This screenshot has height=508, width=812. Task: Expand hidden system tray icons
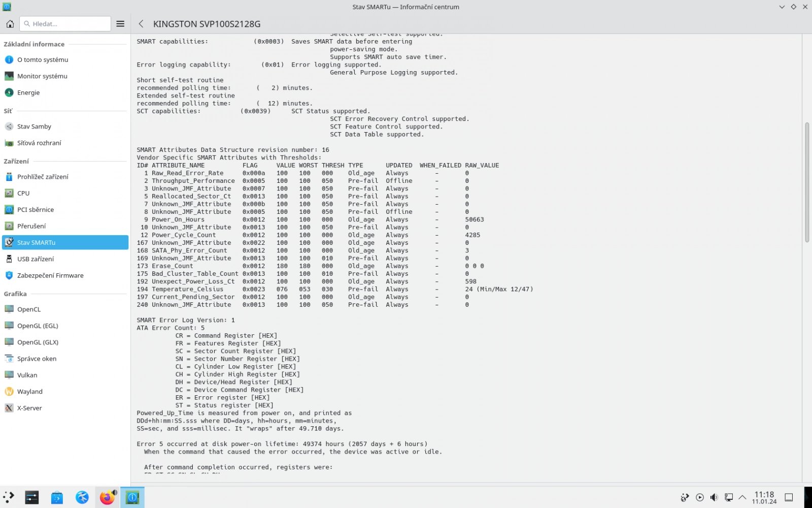(742, 497)
